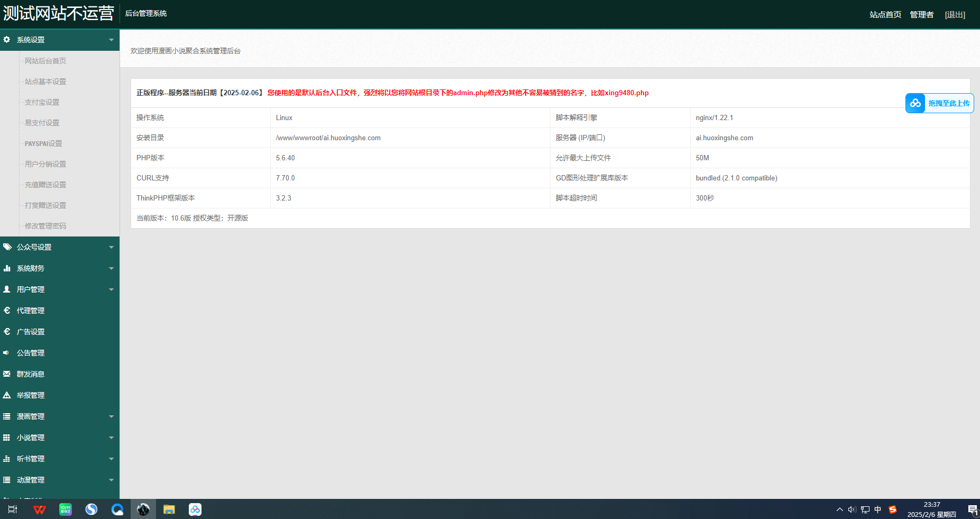Viewport: 980px width, 519px height.
Task: Select 支付宝设置 submenu item
Action: (x=42, y=102)
